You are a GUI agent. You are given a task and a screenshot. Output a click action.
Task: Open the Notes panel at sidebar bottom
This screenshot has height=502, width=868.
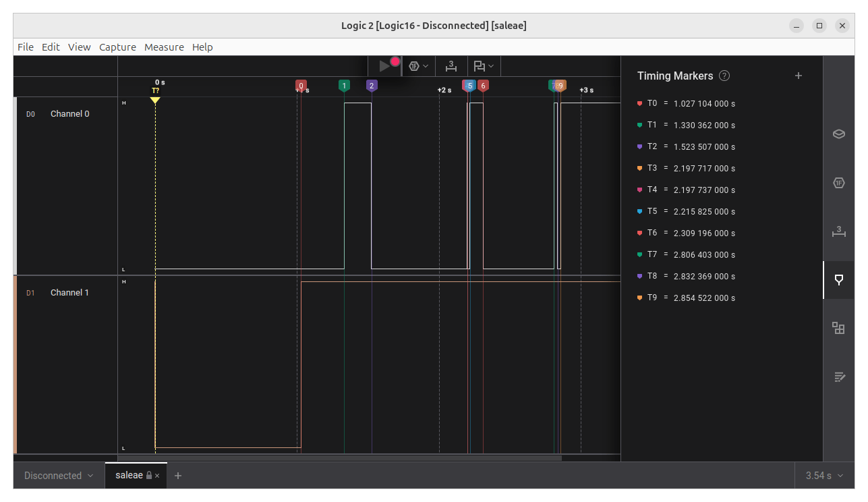click(838, 376)
